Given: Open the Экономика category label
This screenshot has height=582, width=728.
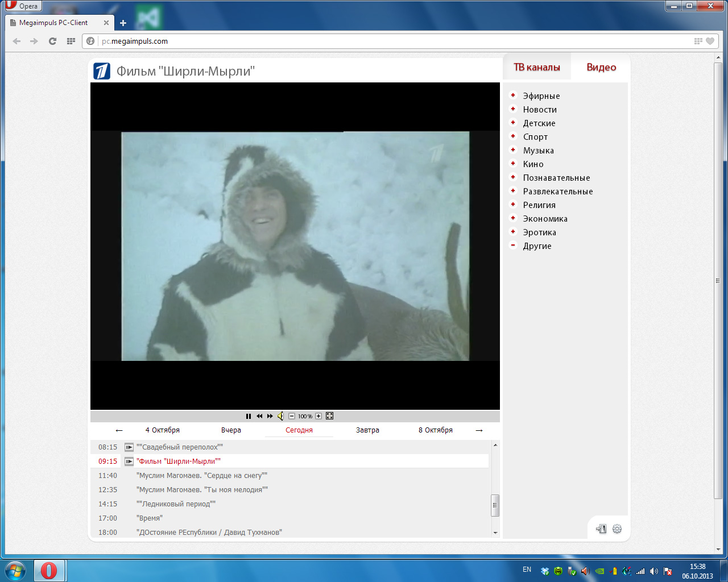Looking at the screenshot, I should point(545,219).
